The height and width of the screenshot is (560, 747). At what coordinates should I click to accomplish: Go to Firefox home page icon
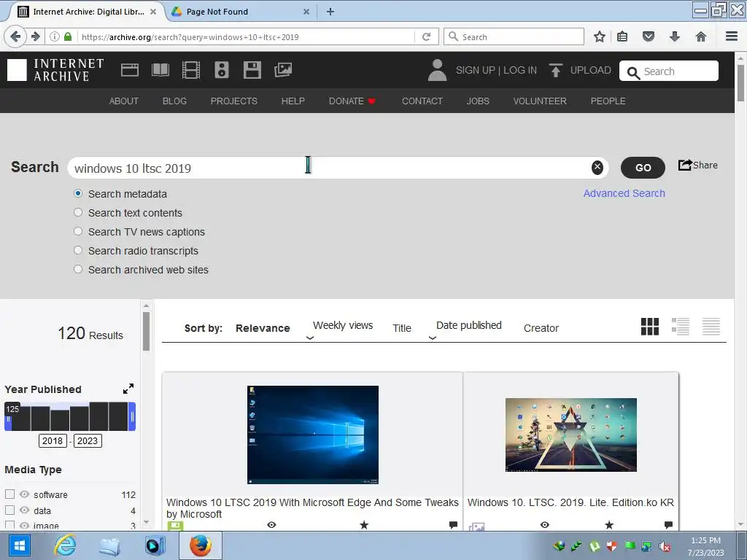(701, 36)
